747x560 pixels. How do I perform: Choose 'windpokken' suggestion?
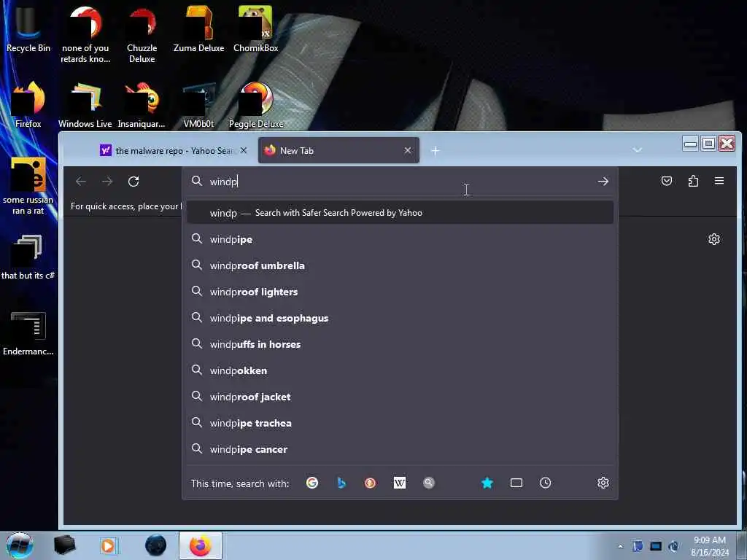tap(400, 370)
